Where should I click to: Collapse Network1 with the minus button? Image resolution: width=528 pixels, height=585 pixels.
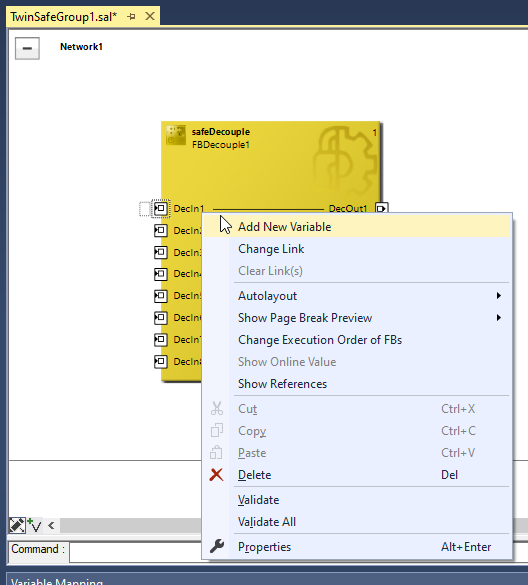coord(27,48)
